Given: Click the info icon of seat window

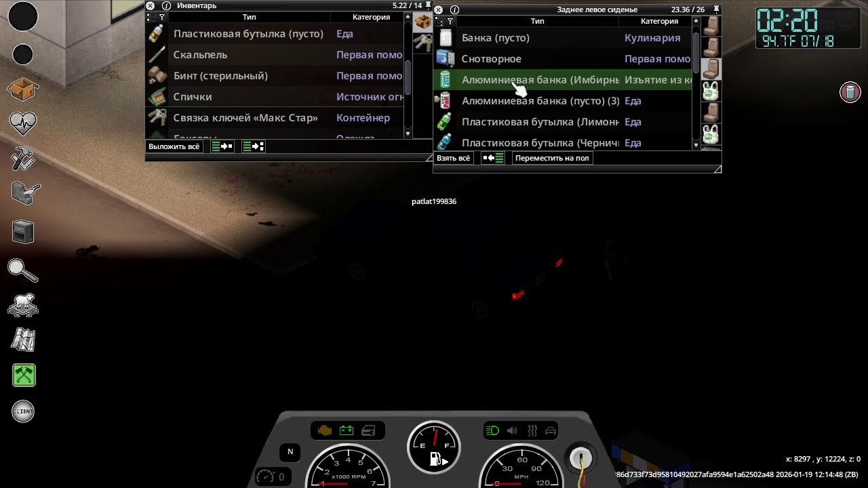Looking at the screenshot, I should [x=454, y=10].
